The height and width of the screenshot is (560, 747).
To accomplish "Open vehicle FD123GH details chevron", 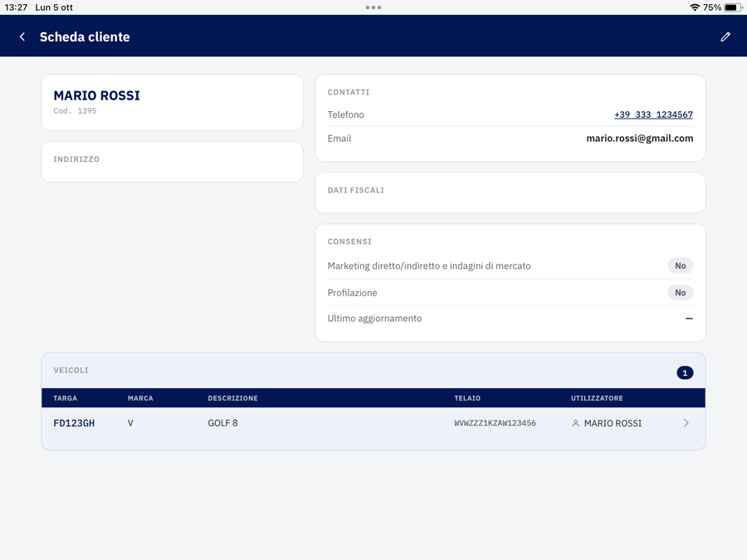I will 686,423.
